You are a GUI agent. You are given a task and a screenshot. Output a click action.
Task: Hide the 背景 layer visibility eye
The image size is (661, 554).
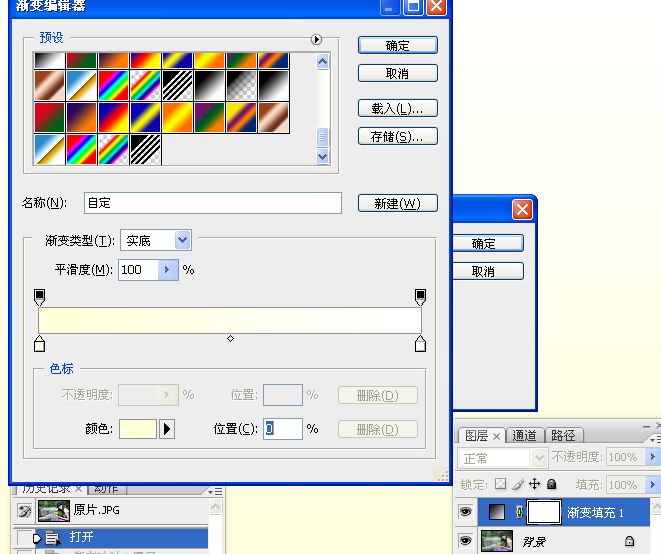[x=465, y=540]
